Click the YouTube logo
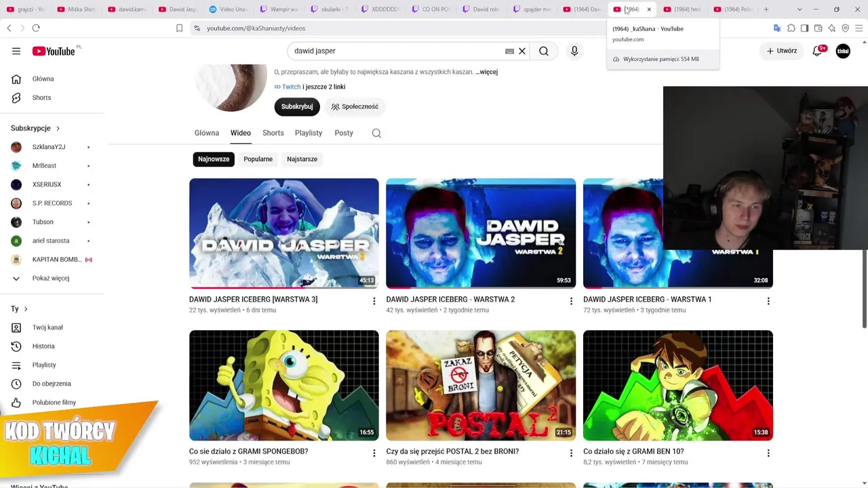868x488 pixels. coord(54,51)
